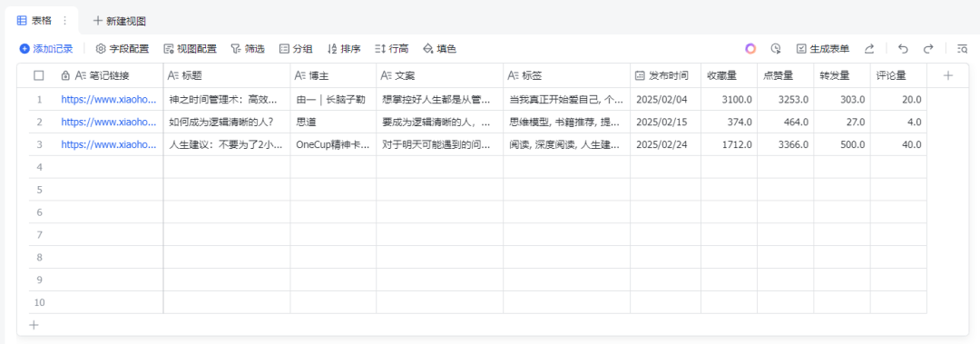This screenshot has width=980, height=344.
Task: Select date cell 2025/02/15
Action: coord(665,122)
